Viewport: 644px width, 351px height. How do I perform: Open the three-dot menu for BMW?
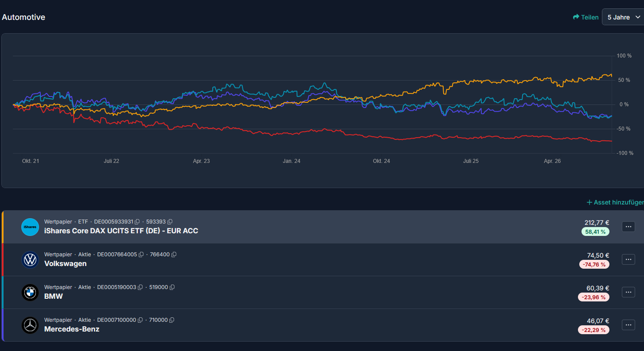pyautogui.click(x=628, y=292)
